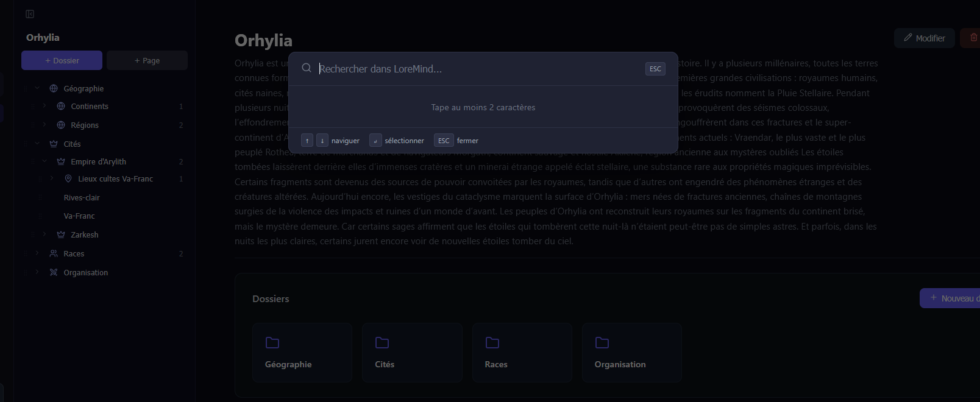The width and height of the screenshot is (980, 402).
Task: Close the search with the ESC button
Action: [x=655, y=69]
